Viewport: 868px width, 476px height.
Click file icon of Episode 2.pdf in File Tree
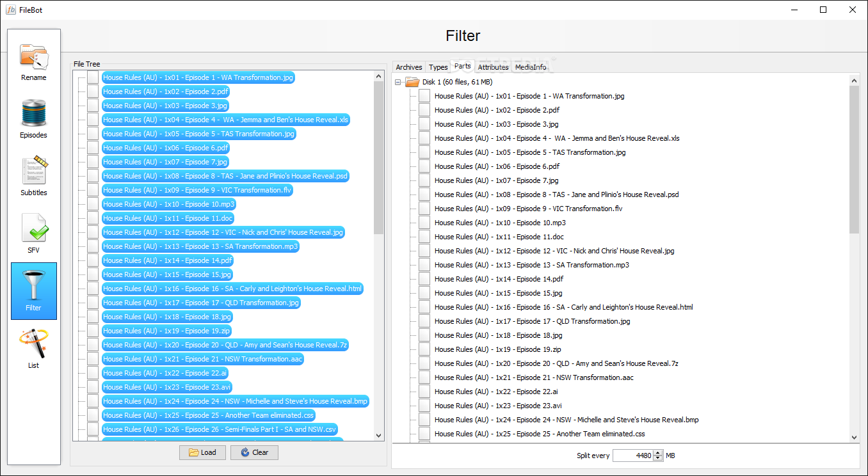click(93, 91)
